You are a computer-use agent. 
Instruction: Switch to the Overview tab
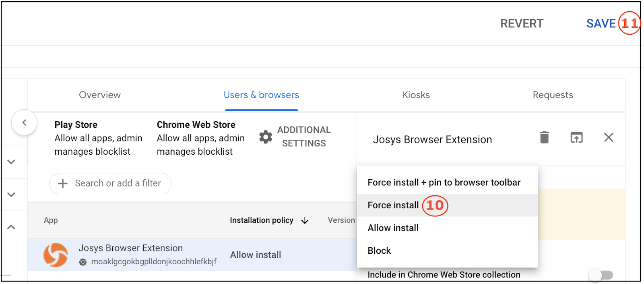click(100, 95)
